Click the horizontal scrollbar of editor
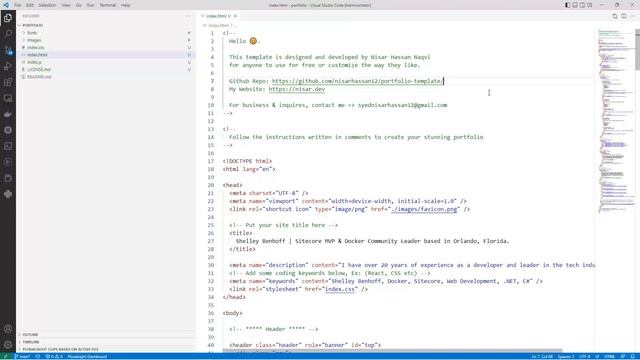The image size is (640, 360). pyautogui.click(x=392, y=351)
